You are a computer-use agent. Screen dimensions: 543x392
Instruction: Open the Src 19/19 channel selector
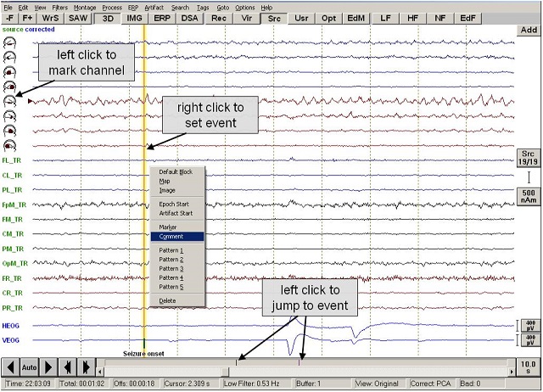point(528,157)
